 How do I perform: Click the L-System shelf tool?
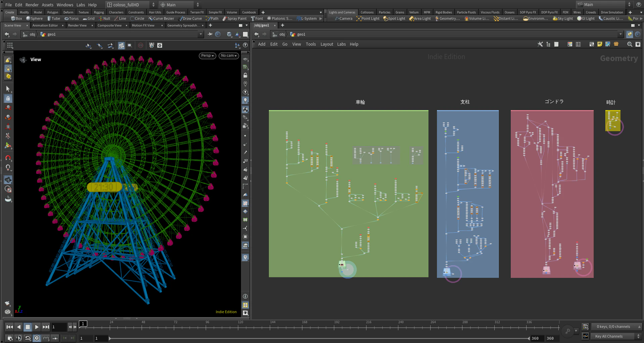coord(307,19)
